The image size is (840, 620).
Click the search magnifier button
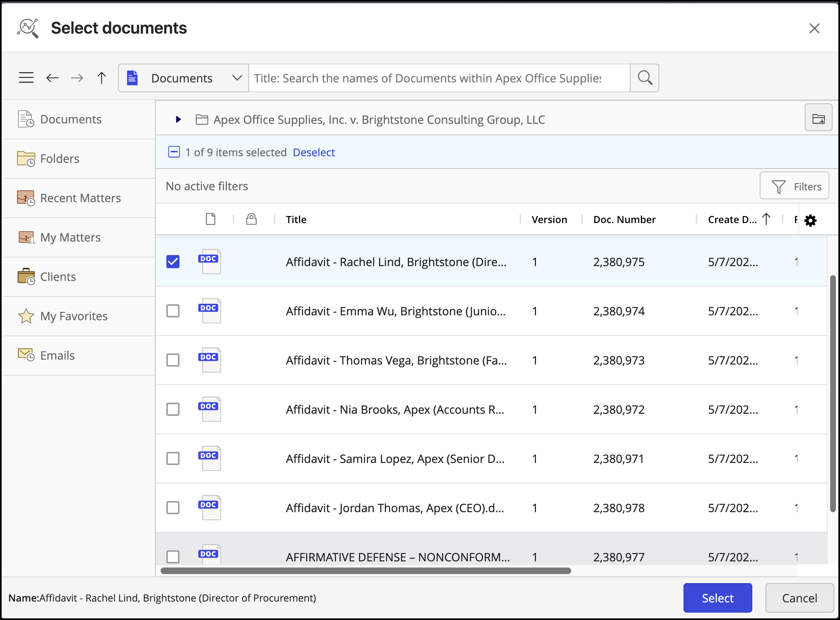coord(645,78)
